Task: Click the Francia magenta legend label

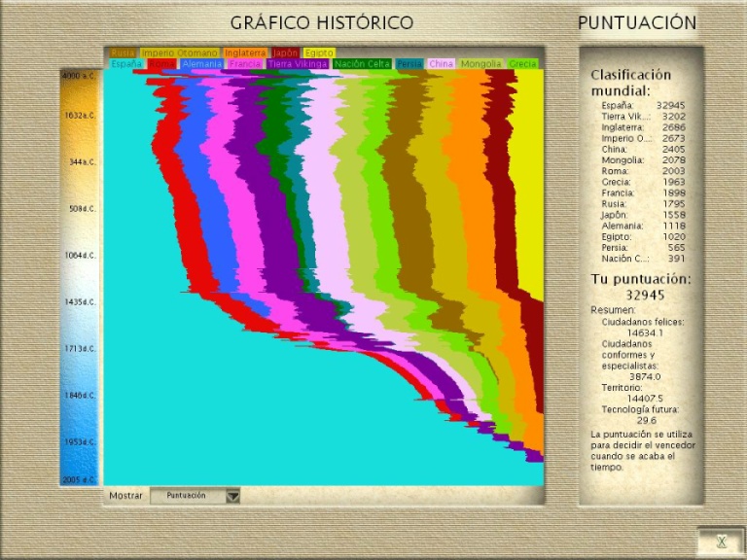Action: pyautogui.click(x=245, y=64)
